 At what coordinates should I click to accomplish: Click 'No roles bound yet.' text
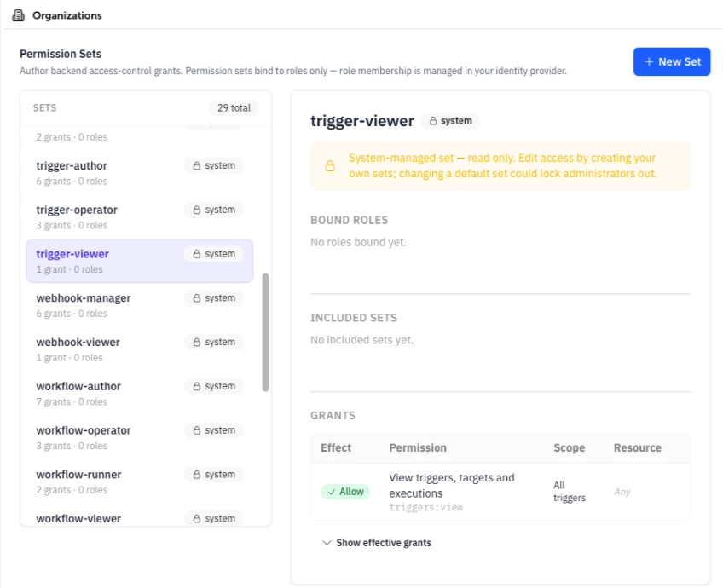click(x=358, y=242)
